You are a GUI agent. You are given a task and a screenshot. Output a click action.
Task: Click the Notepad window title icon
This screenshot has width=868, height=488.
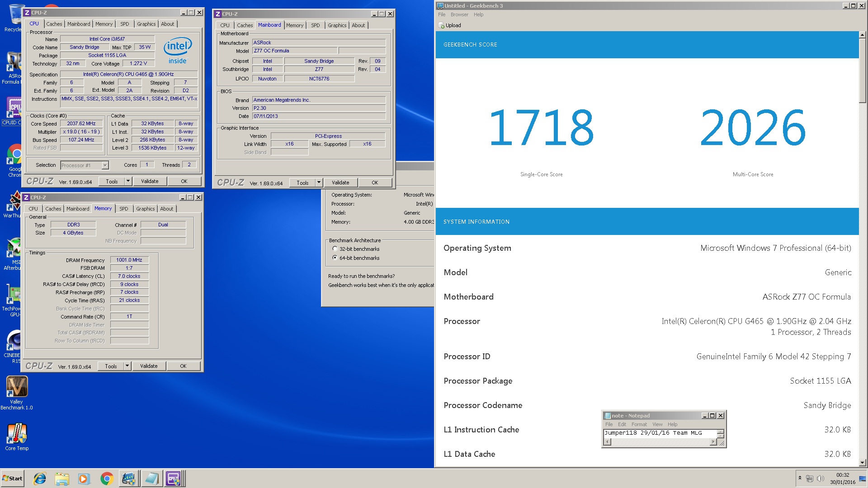point(608,416)
